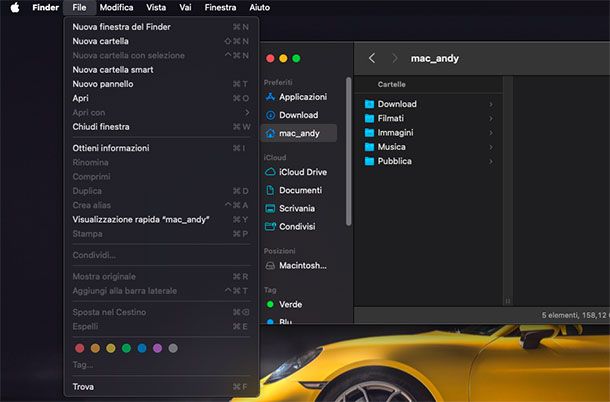Select the Musica folder
This screenshot has width=610, height=402.
pos(429,147)
